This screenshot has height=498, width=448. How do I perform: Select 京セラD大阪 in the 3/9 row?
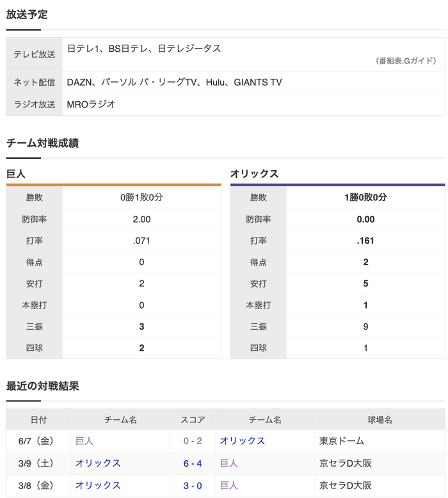pyautogui.click(x=346, y=463)
